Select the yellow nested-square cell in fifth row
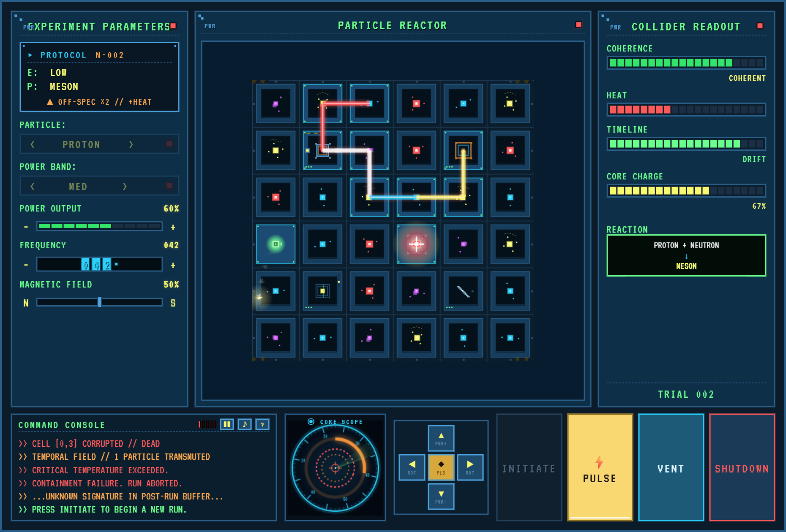 322,291
